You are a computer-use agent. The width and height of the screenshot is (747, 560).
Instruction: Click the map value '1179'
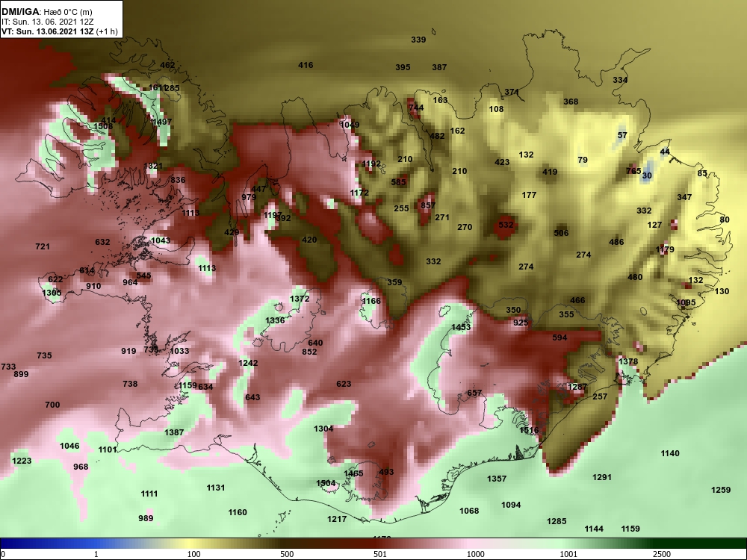point(665,249)
